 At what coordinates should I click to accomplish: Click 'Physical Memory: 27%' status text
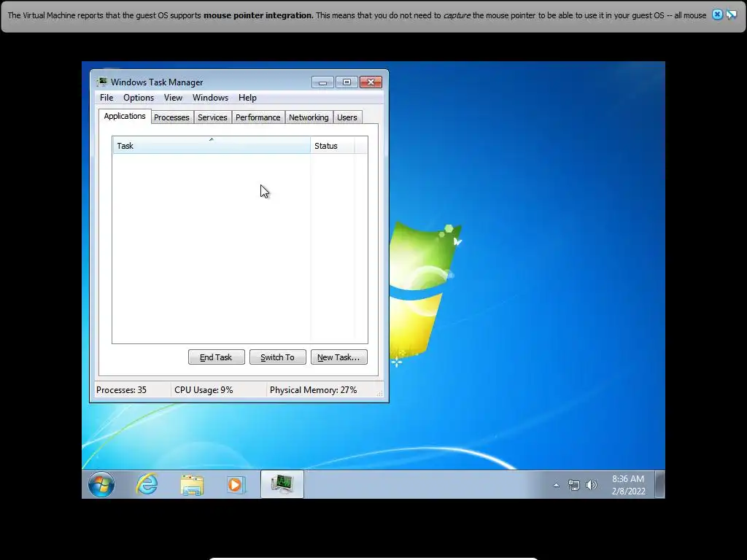click(x=313, y=390)
